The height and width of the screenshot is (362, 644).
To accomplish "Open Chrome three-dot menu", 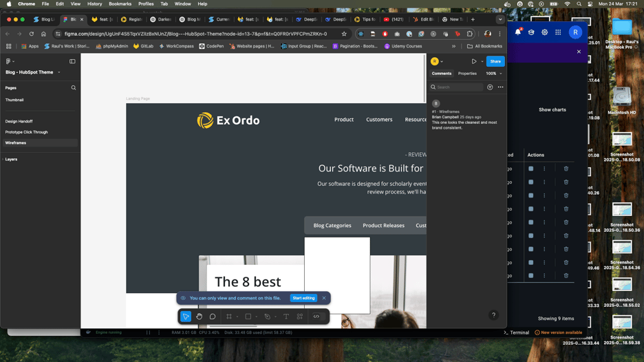I will tap(500, 34).
